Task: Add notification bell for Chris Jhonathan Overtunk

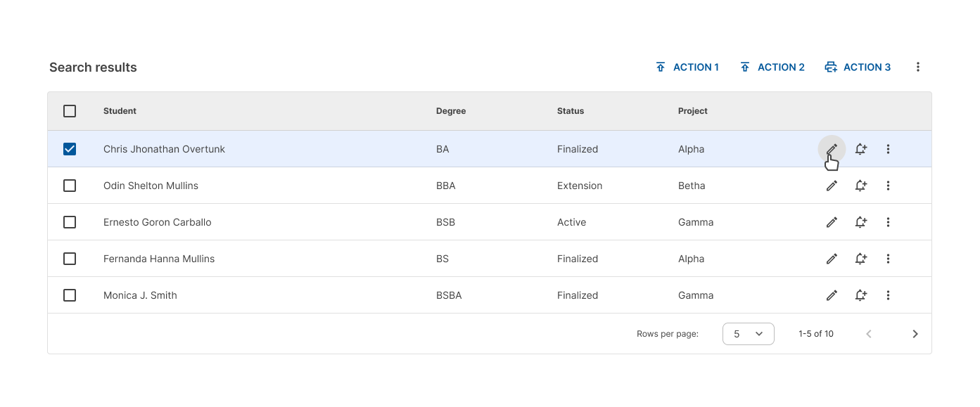Action: coord(860,149)
